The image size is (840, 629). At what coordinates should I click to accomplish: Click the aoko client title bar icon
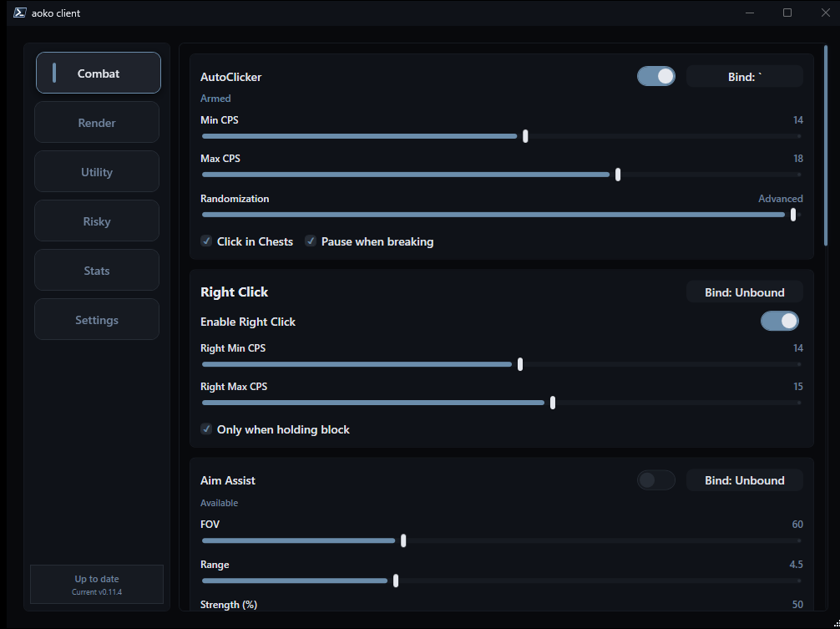click(x=20, y=13)
